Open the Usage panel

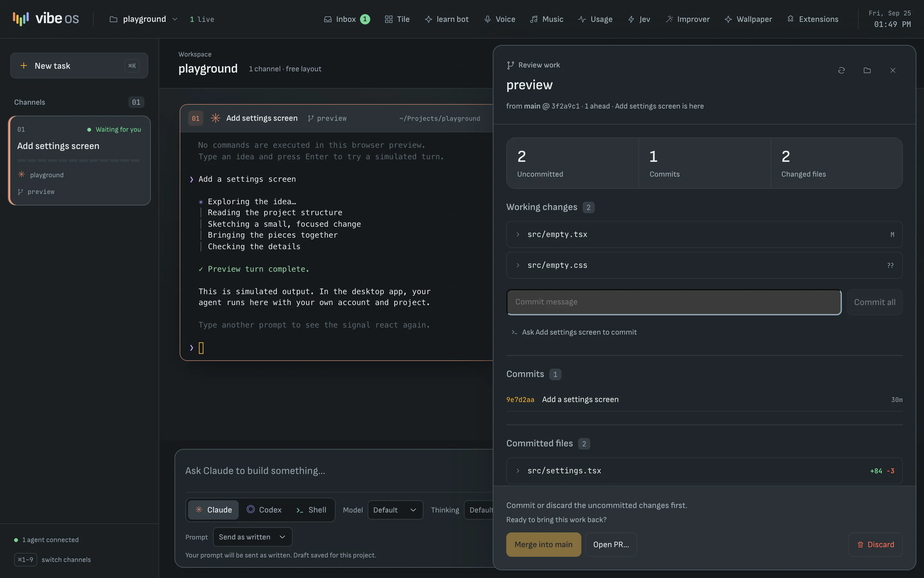(x=595, y=19)
